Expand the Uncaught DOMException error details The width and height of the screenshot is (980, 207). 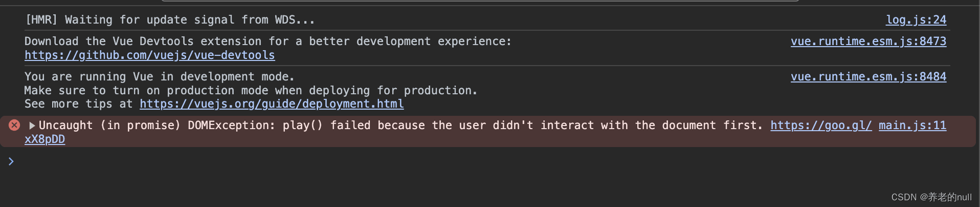[x=32, y=126]
